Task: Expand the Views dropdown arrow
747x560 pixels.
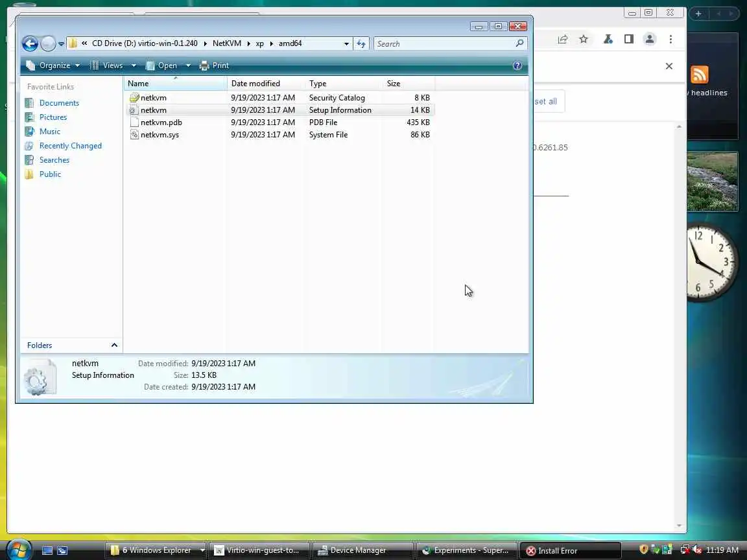Action: 134,65
